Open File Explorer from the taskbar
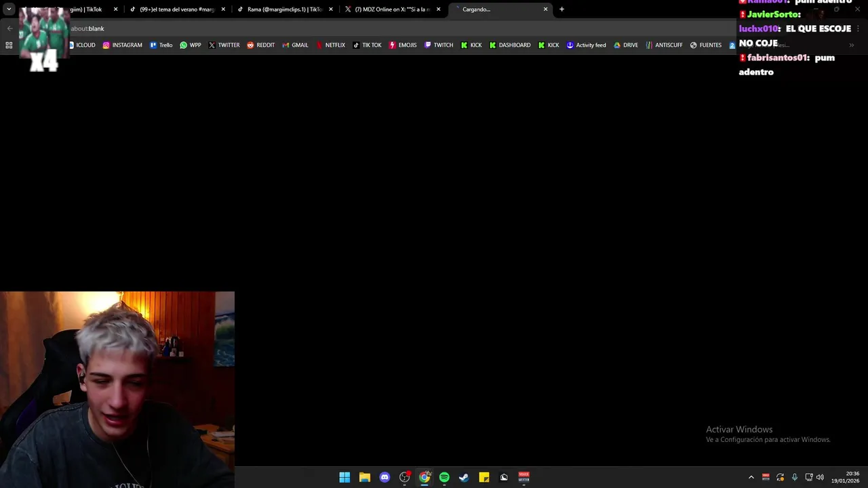Image resolution: width=868 pixels, height=488 pixels. 365,477
